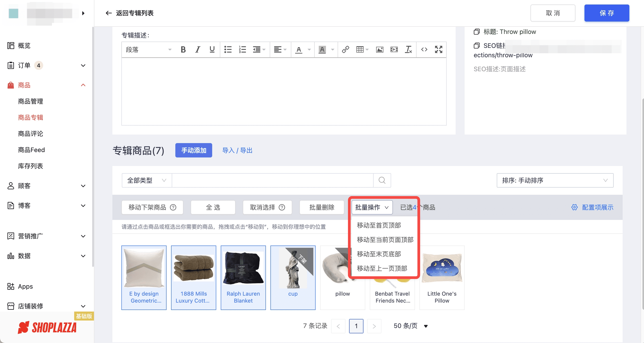The image size is (644, 343).
Task: Toggle italic formatting in description editor
Action: click(198, 49)
